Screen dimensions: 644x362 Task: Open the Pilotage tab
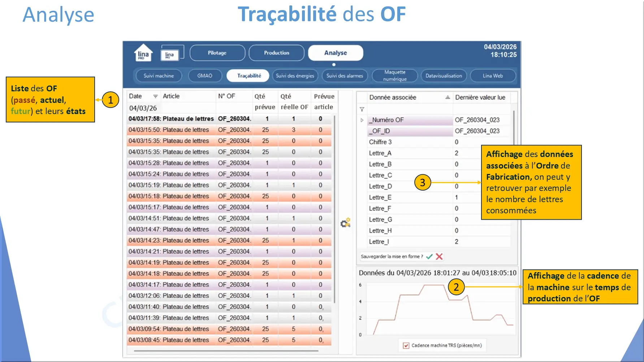(217, 53)
